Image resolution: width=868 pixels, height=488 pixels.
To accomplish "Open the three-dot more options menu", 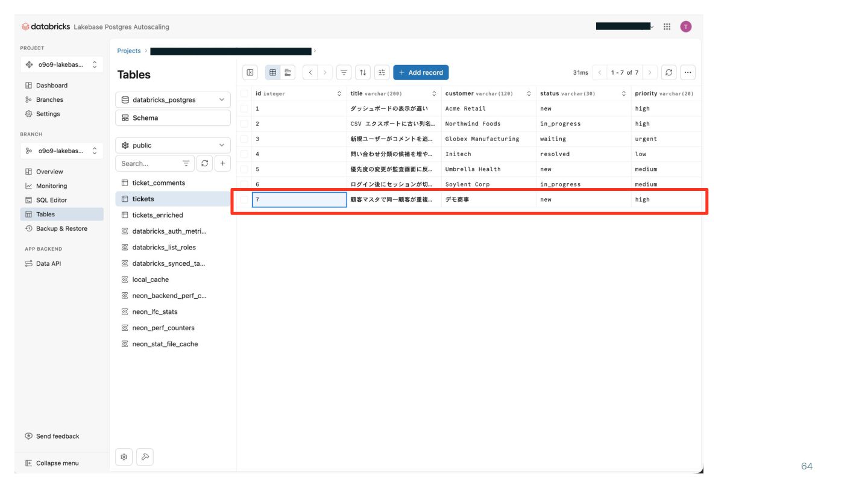I will coord(688,72).
